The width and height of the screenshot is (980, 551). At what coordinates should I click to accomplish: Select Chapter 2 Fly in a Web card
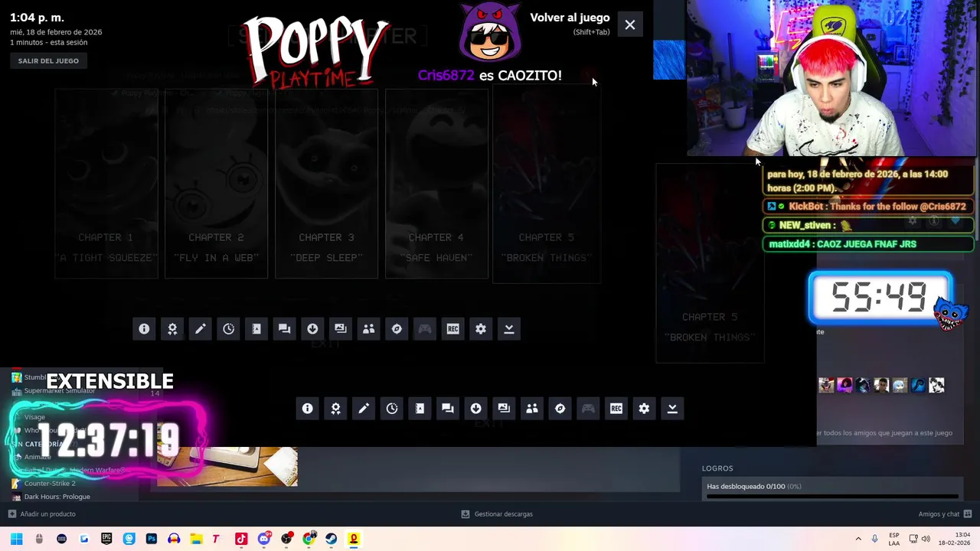click(216, 184)
